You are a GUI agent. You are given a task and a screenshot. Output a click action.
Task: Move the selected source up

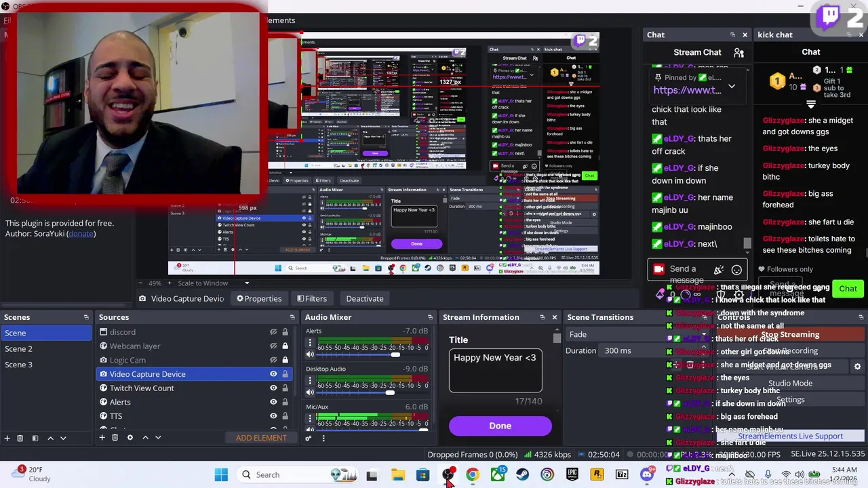pos(145,437)
